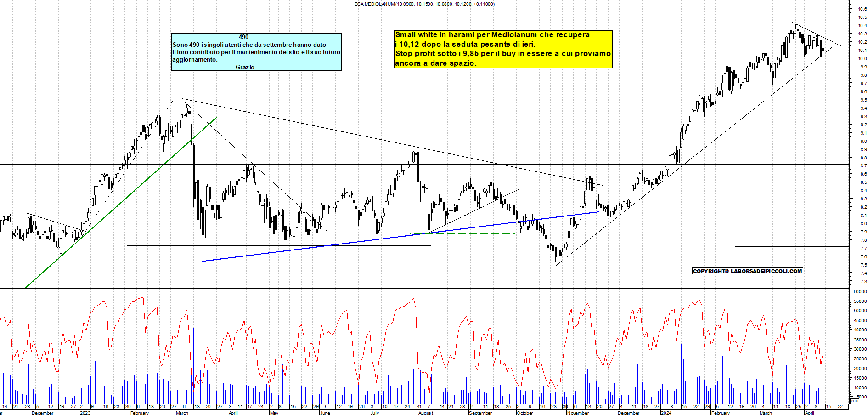Click the 25000 volume axis value
The height and width of the screenshot is (415, 868).
click(x=860, y=358)
